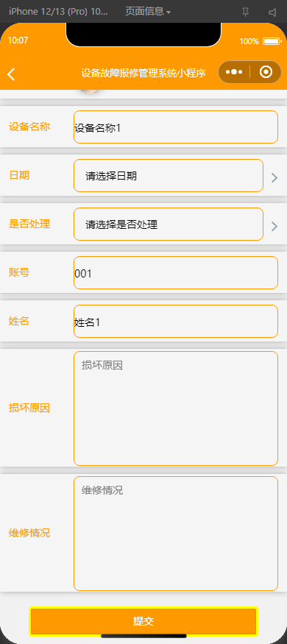This screenshot has height=644, width=287.
Task: Open the 页面信息 dropdown menu
Action: point(148,12)
